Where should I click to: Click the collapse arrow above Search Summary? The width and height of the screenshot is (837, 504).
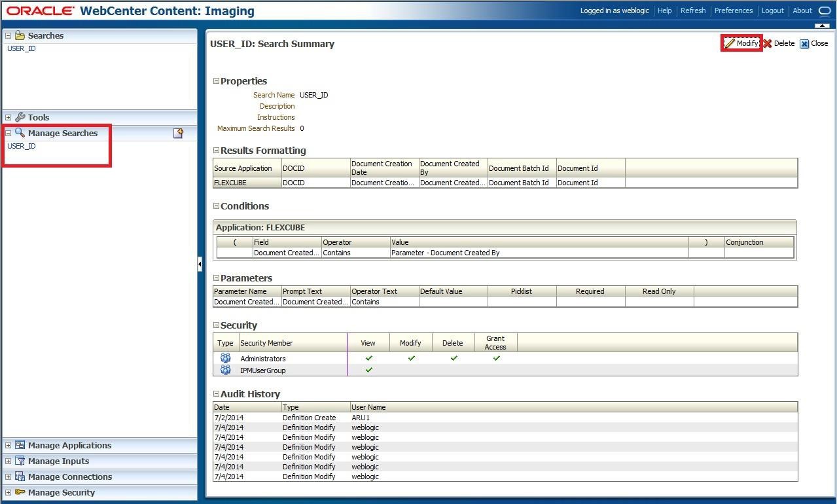coord(822,26)
